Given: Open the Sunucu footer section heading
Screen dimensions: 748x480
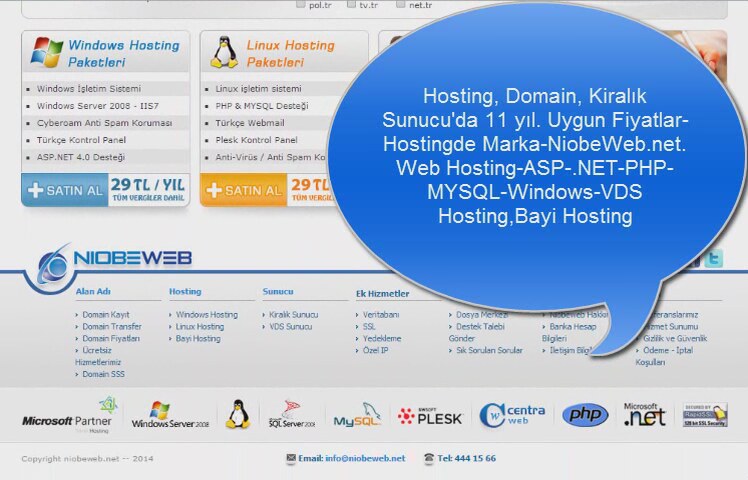Looking at the screenshot, I should tap(278, 292).
